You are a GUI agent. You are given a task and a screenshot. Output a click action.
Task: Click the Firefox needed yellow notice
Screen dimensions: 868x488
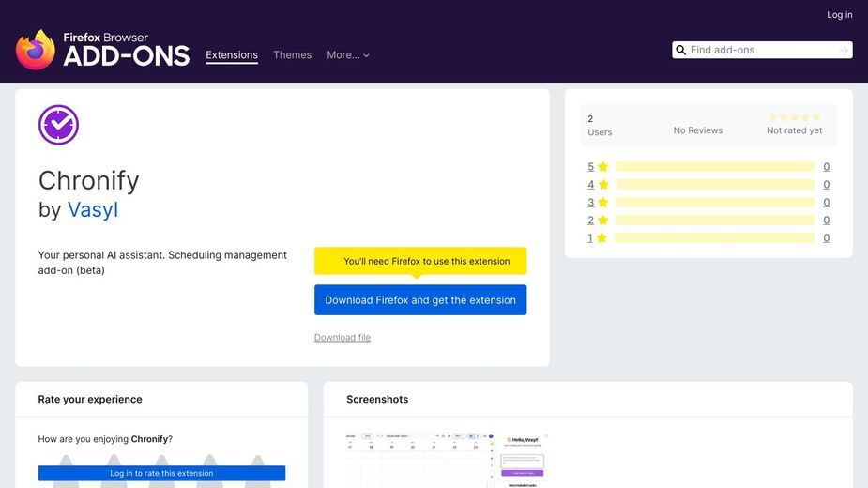click(x=420, y=261)
